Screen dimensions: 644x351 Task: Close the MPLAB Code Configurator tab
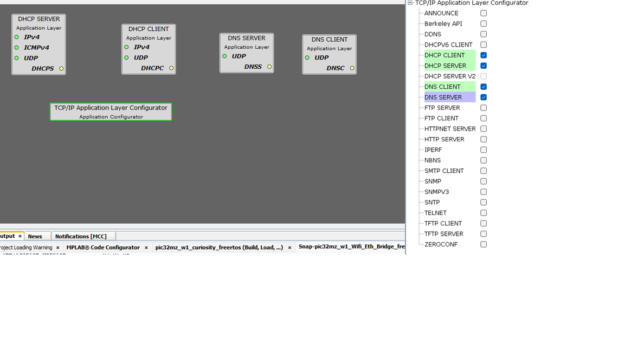point(146,248)
